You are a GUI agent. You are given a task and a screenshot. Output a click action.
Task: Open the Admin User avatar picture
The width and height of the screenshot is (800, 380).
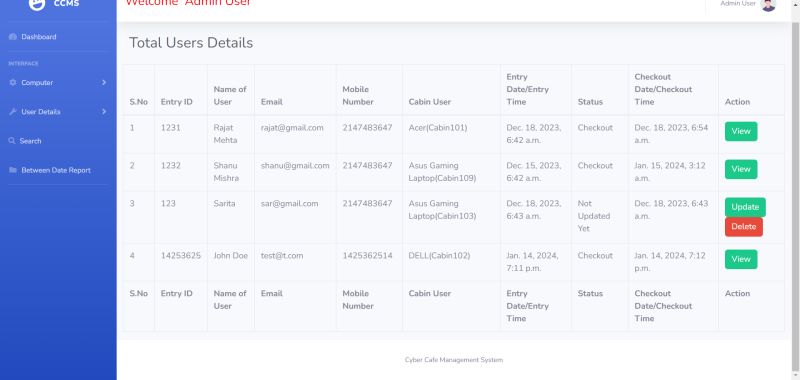tap(768, 4)
